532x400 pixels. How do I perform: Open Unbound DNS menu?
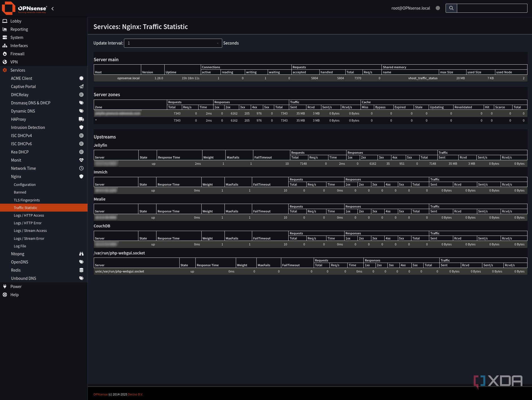point(44,278)
